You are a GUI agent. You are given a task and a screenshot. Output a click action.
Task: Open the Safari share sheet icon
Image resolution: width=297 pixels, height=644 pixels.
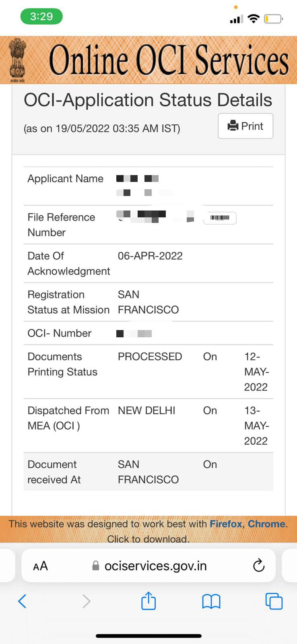coord(148,601)
